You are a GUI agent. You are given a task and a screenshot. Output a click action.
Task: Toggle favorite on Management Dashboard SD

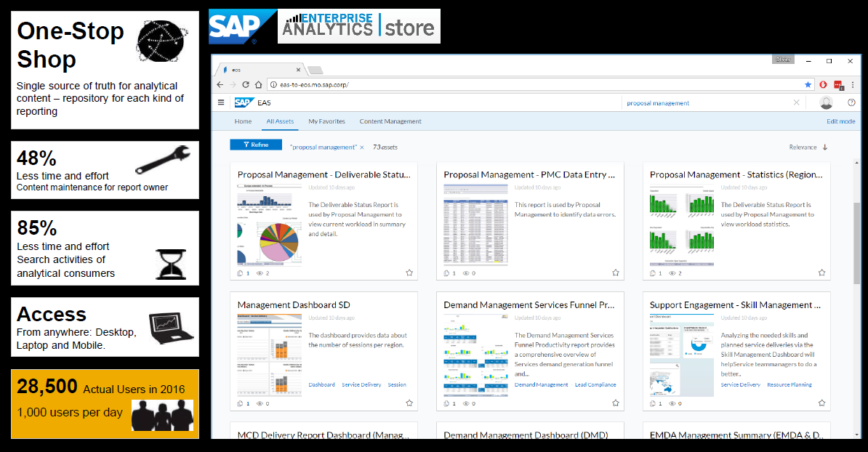[x=409, y=403]
